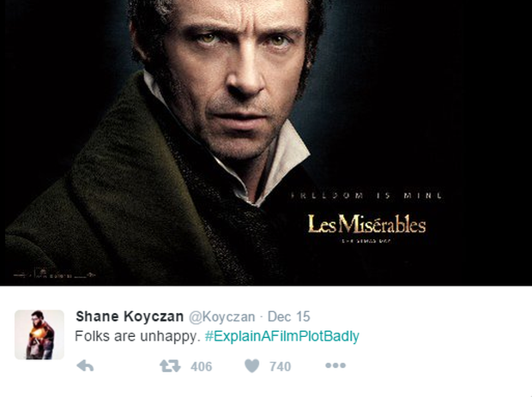
Task: Click the tweet text Folks are unhappy
Action: (x=137, y=336)
